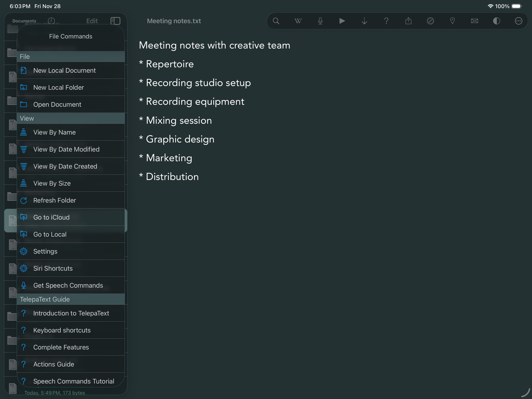Tap the New Local Folder plus icon

pos(24,87)
